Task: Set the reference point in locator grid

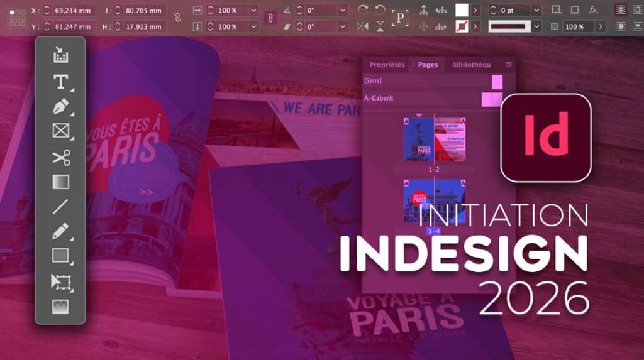Action: coord(17,18)
